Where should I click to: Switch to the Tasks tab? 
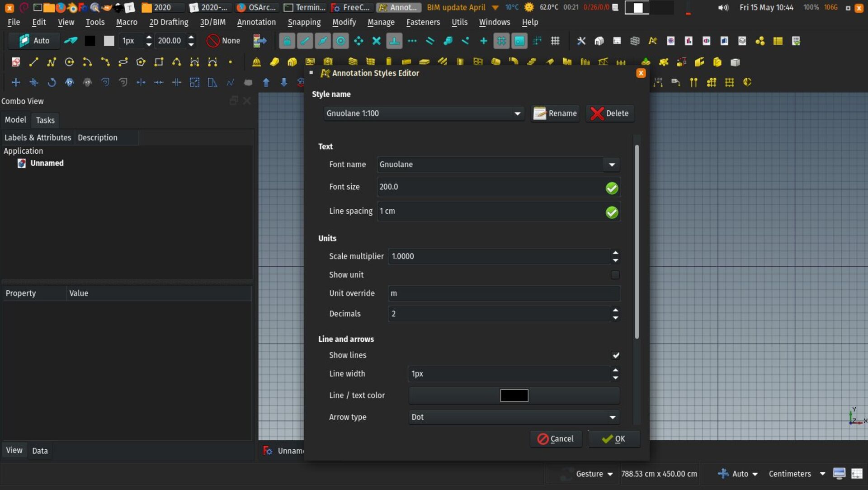45,120
